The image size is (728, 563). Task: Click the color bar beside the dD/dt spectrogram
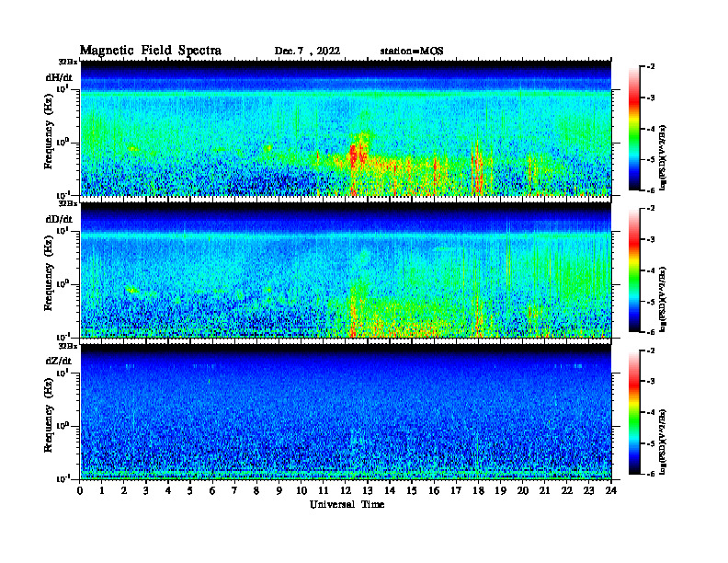(x=634, y=270)
